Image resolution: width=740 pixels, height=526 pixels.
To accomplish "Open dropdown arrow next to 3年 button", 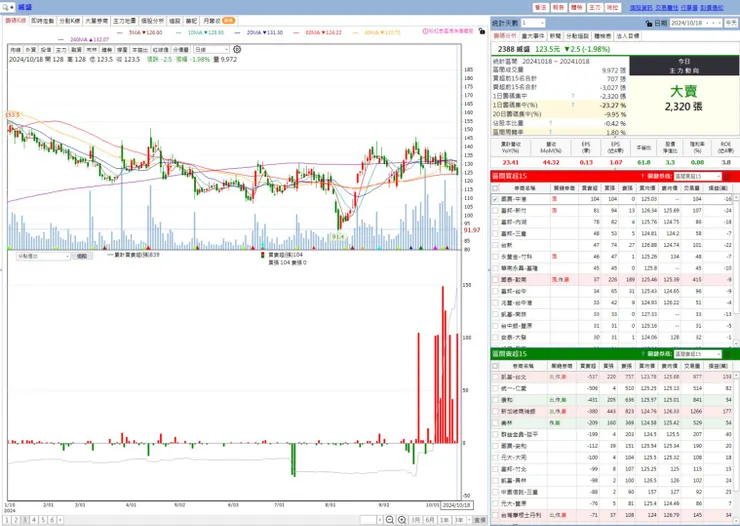I will click(469, 520).
